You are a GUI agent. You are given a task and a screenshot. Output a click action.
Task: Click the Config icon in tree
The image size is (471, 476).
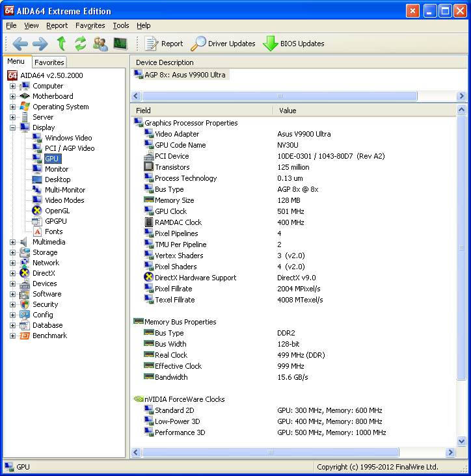25,315
